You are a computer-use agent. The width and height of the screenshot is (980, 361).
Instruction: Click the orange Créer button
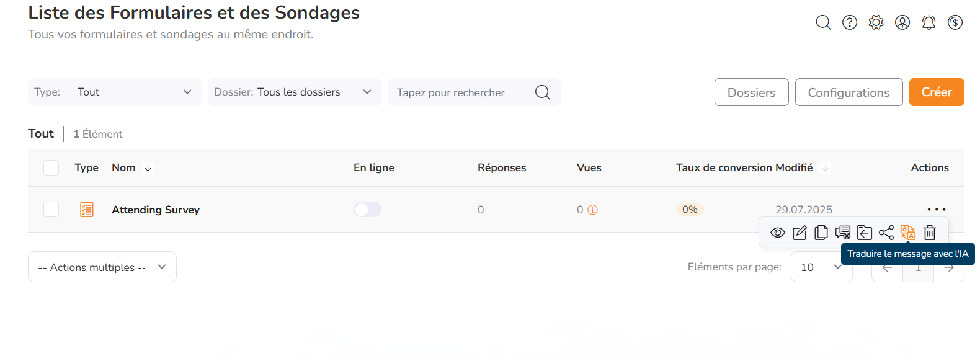937,92
